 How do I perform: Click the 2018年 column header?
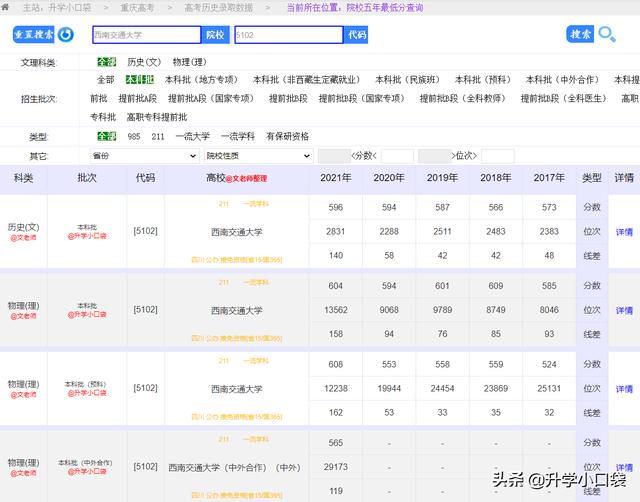click(496, 178)
